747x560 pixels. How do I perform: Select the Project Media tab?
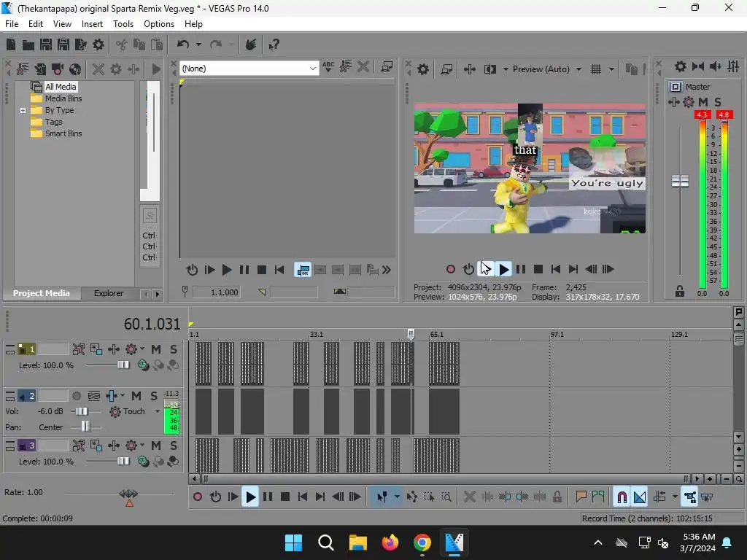click(x=41, y=293)
